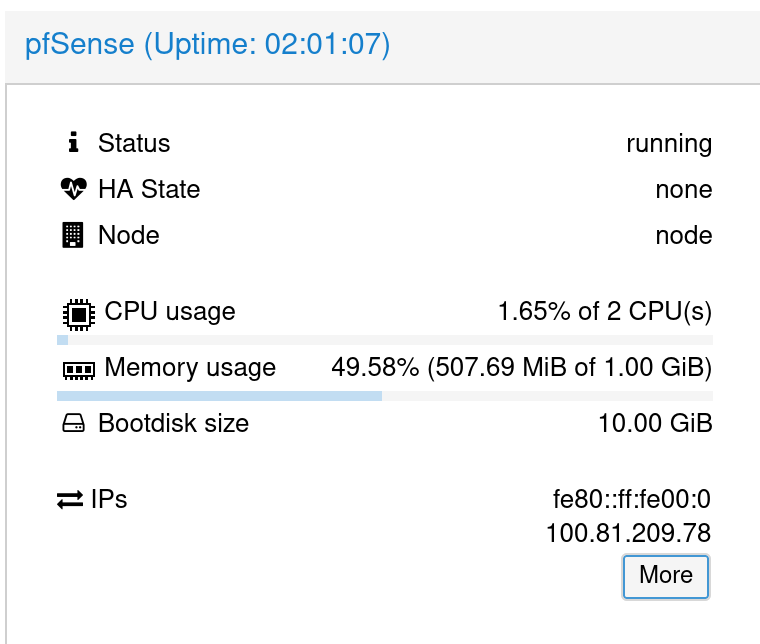Click the CPU chip icon
The height and width of the screenshot is (644, 760).
click(x=78, y=313)
